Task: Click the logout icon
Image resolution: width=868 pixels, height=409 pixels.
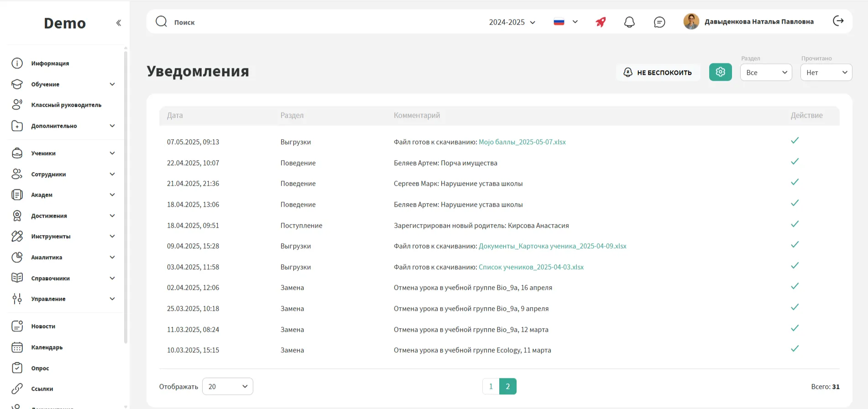Action: [x=838, y=21]
